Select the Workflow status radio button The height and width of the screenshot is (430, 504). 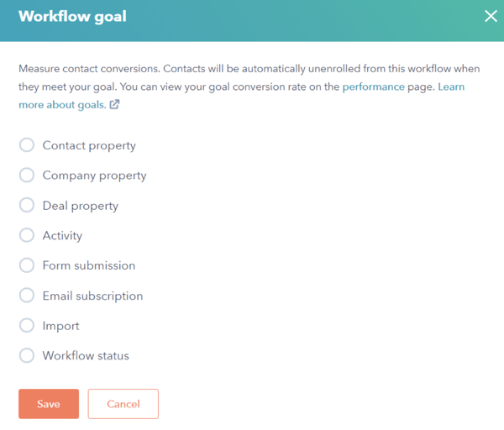point(27,355)
